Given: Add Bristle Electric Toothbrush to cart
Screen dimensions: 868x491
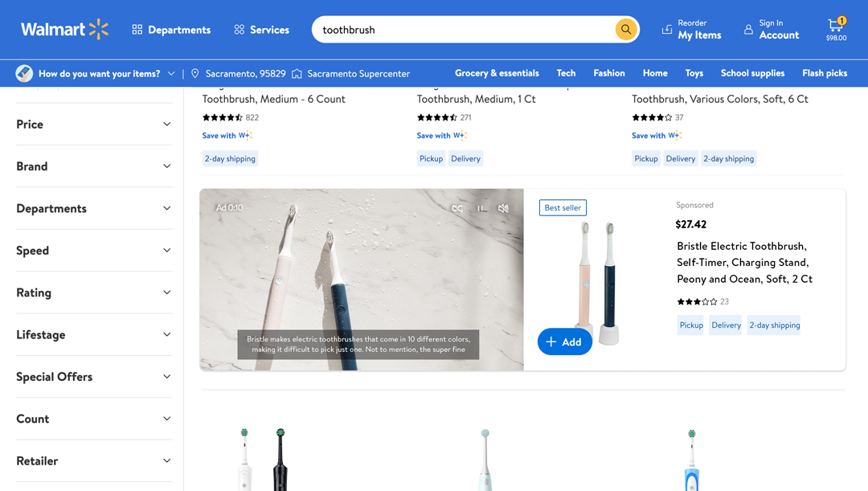Looking at the screenshot, I should [565, 342].
